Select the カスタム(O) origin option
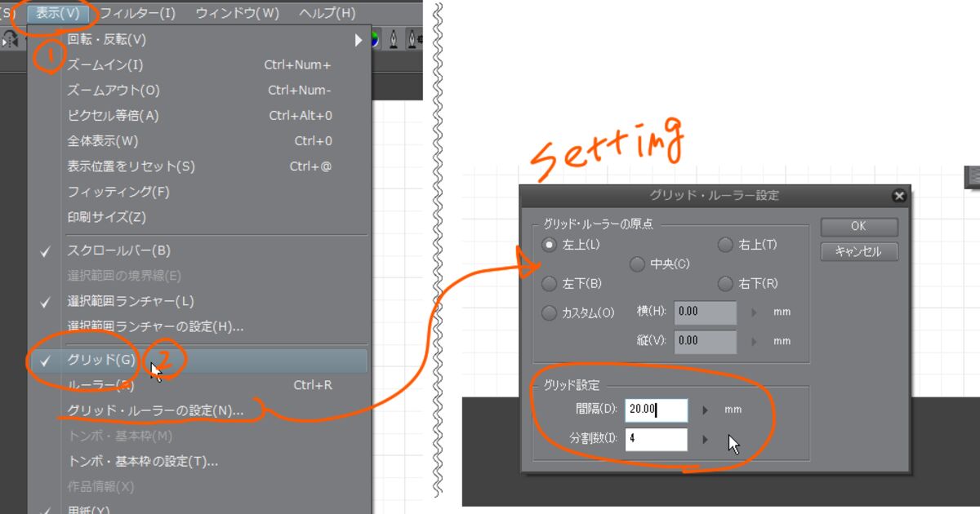The image size is (980, 514). click(550, 312)
